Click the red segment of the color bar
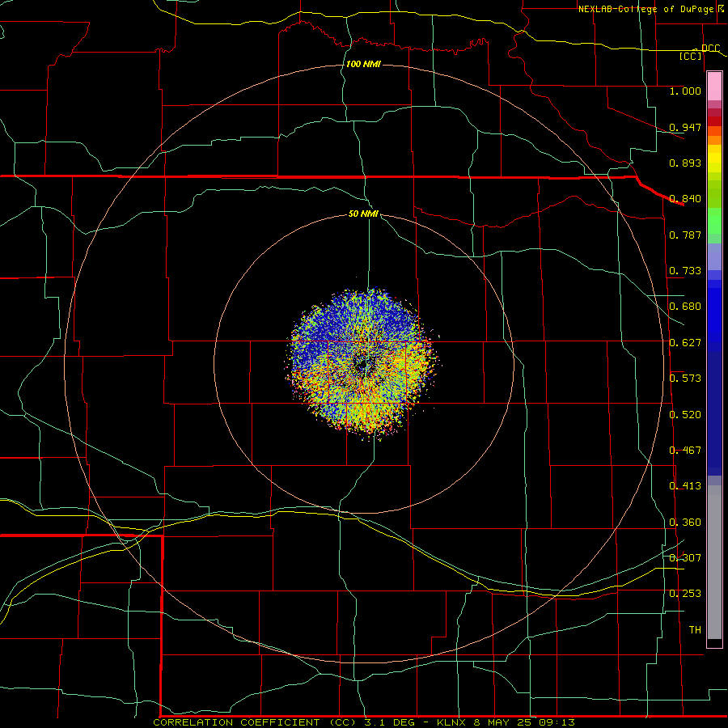Image resolution: width=728 pixels, height=728 pixels. pos(714,121)
